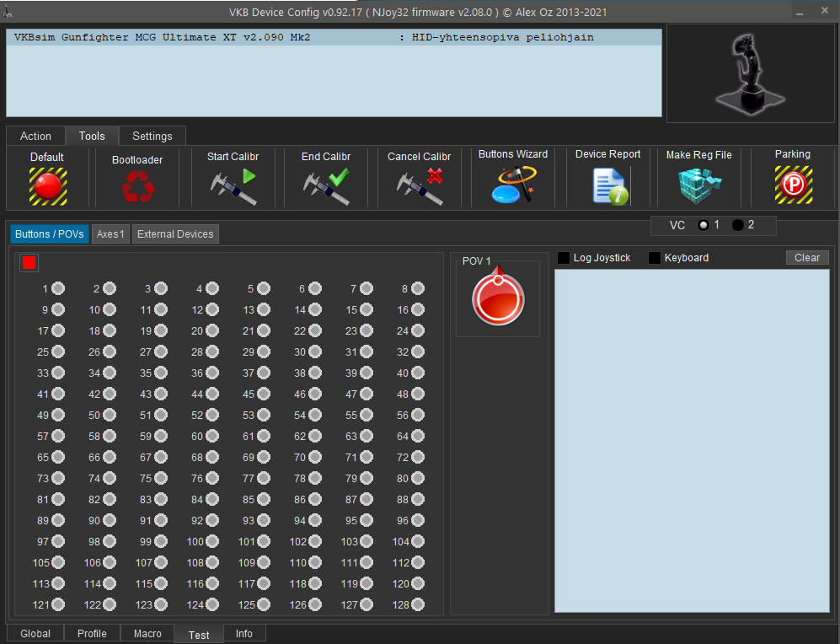Click button indicator 89
840x644 pixels.
[58, 520]
